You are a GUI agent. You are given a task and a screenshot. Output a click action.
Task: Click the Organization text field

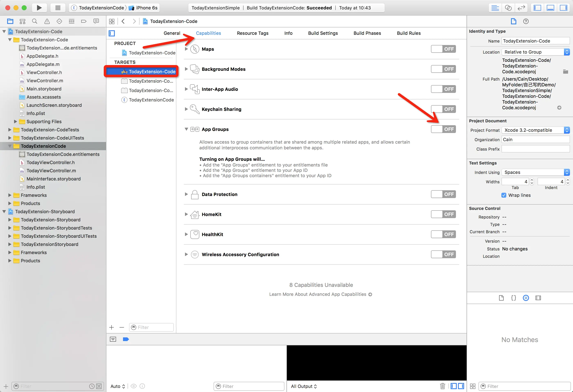point(536,140)
